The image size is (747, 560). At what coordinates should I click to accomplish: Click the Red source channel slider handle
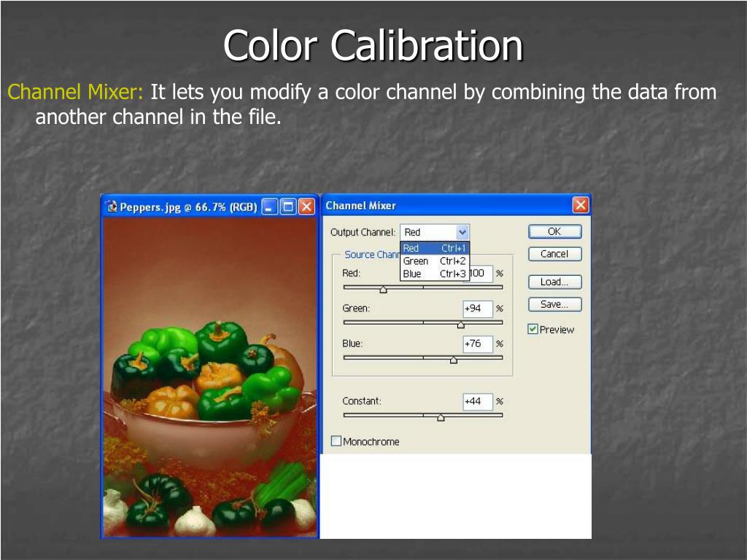coord(383,289)
